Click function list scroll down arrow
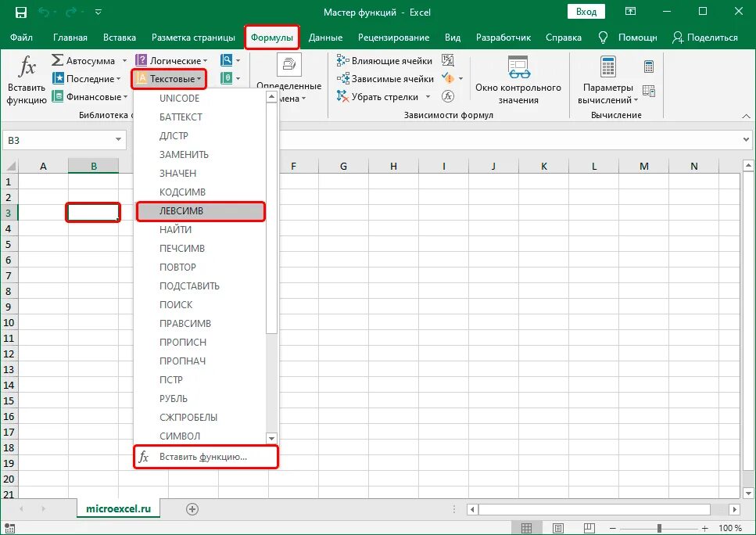Image resolution: width=756 pixels, height=535 pixels. (x=271, y=438)
